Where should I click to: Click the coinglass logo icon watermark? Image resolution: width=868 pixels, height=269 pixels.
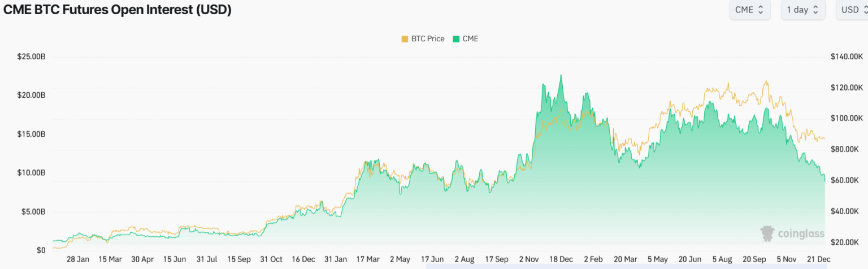(767, 233)
